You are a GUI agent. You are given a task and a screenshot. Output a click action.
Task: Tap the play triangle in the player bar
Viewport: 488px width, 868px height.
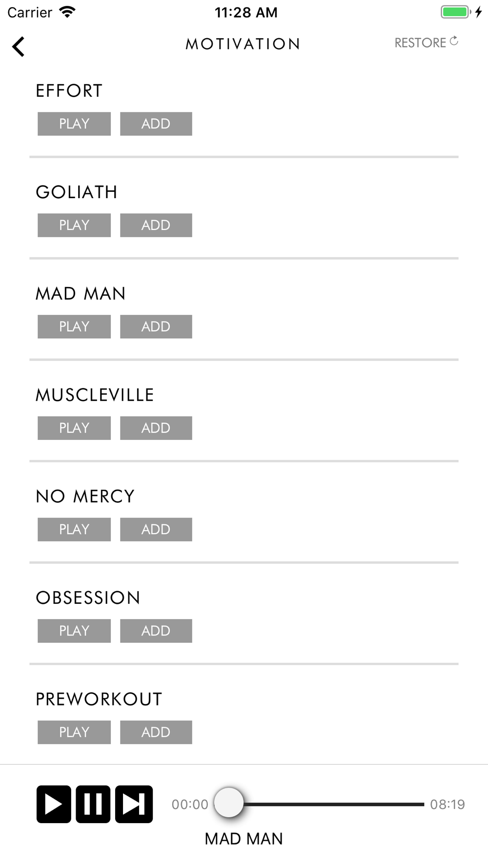point(54,804)
